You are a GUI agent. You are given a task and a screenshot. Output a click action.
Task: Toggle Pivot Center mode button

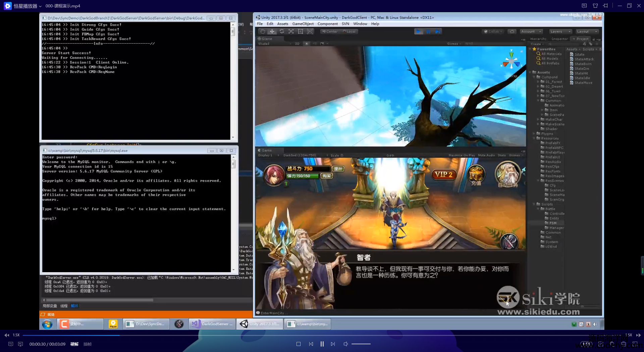(330, 32)
